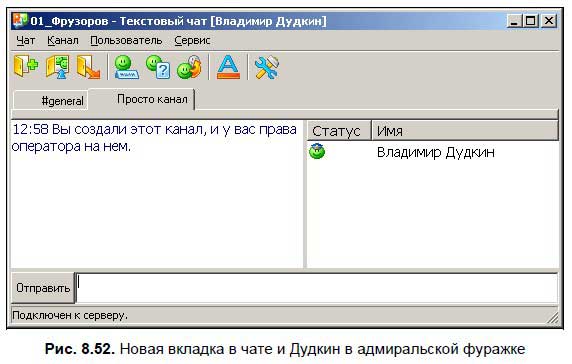Open the Сервис menu
572x364 pixels.
[192, 40]
